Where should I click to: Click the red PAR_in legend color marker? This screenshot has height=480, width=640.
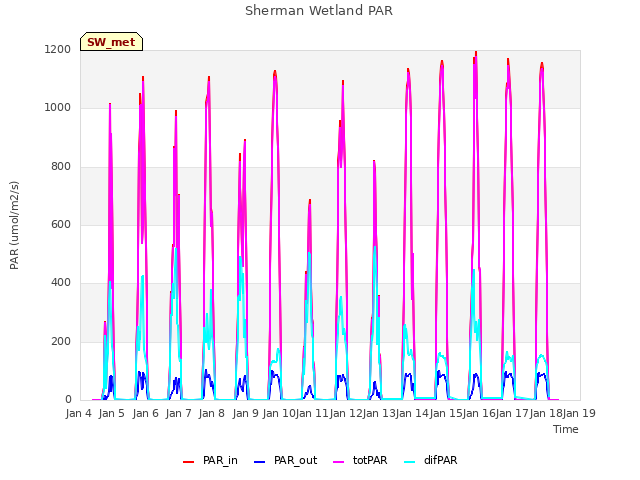click(189, 462)
